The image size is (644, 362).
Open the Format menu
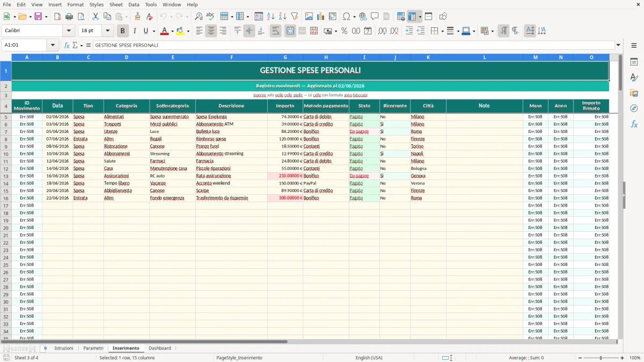pos(75,4)
